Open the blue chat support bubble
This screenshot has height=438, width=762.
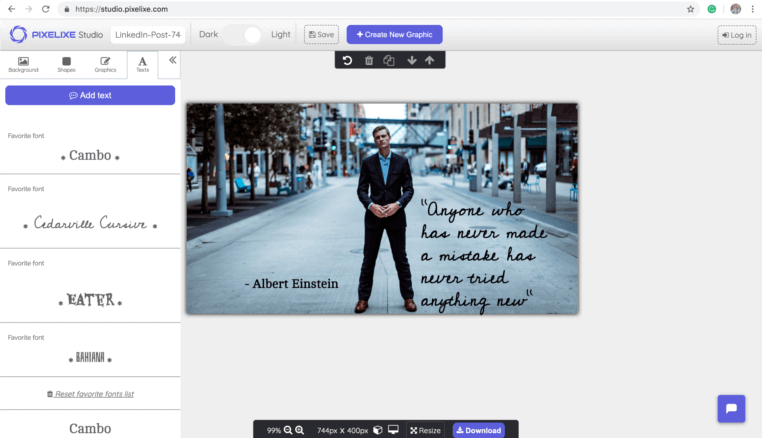coord(731,409)
